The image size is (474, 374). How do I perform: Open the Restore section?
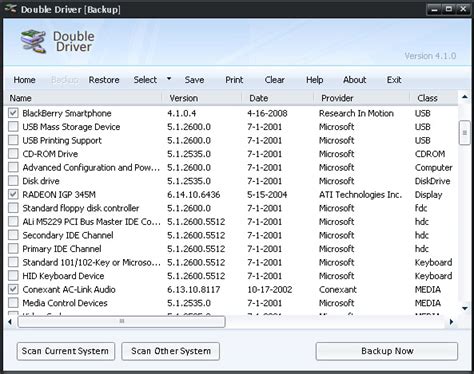coord(104,80)
